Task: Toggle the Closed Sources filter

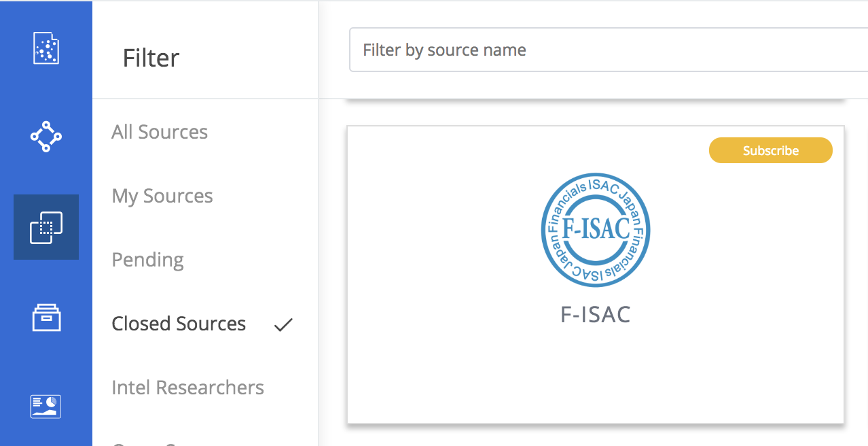Action: 179,324
